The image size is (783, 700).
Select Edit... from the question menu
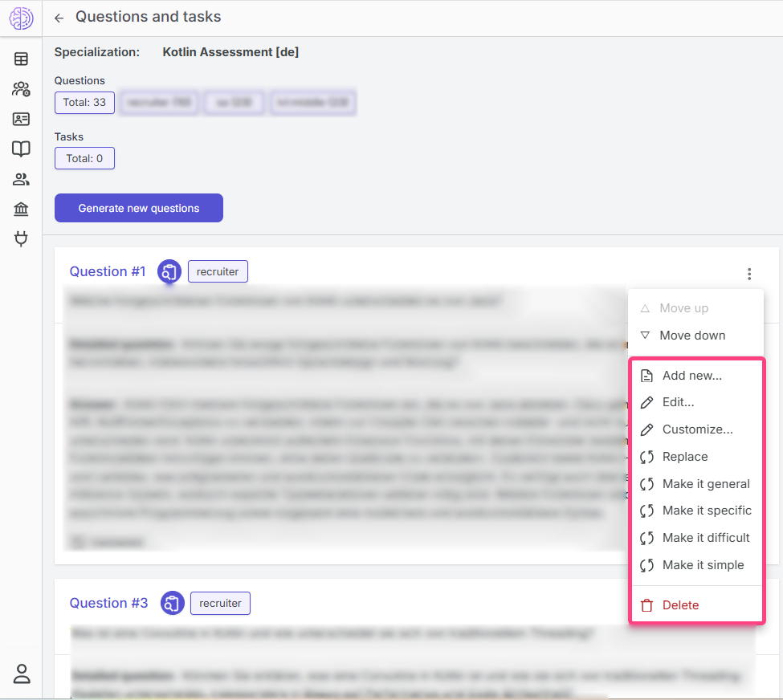pos(678,402)
